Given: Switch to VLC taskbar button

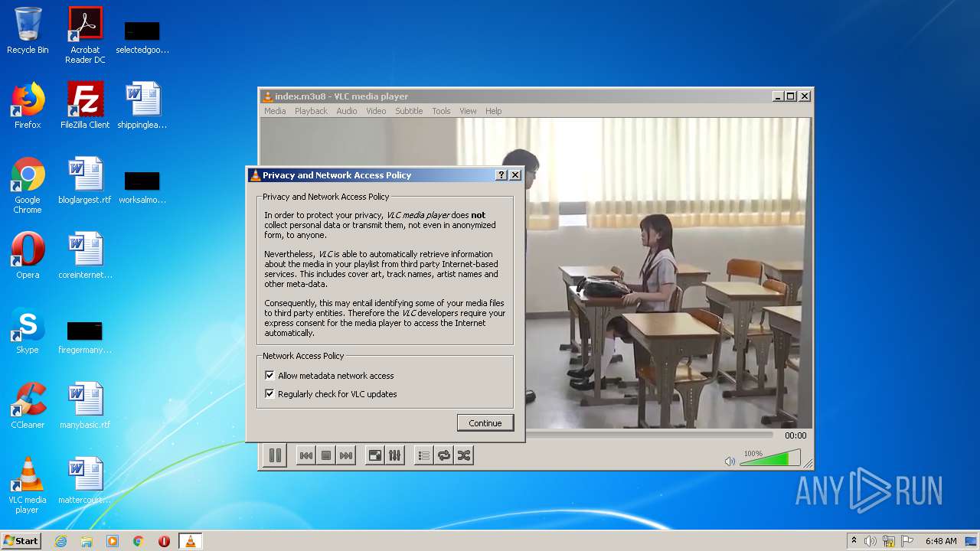Looking at the screenshot, I should (190, 541).
